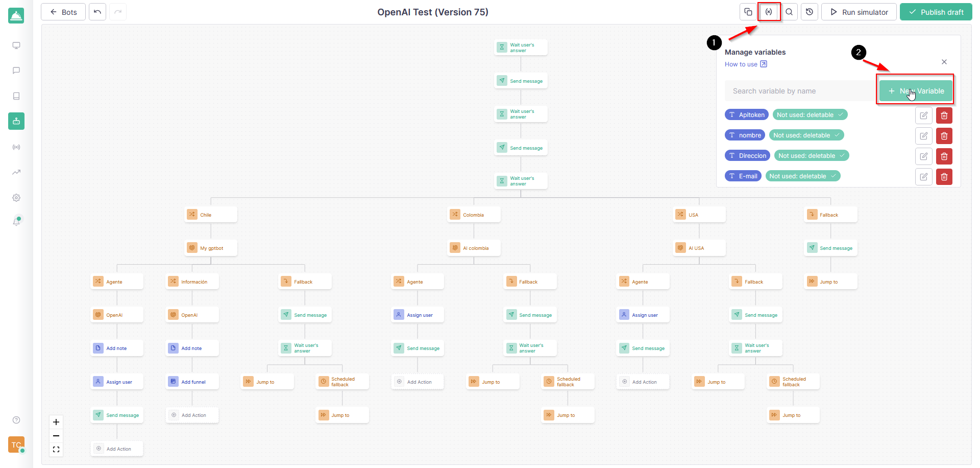Click the undo arrow button
This screenshot has height=468, width=980.
97,12
